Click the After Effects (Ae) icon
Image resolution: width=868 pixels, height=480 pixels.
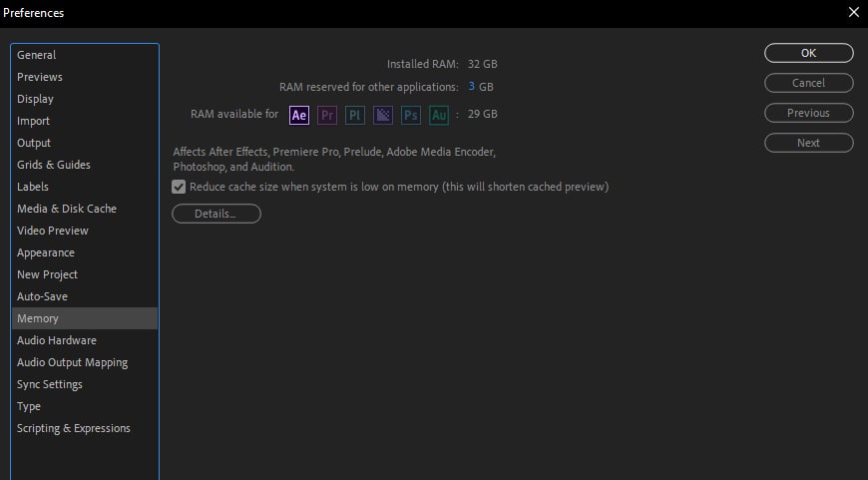click(x=299, y=115)
